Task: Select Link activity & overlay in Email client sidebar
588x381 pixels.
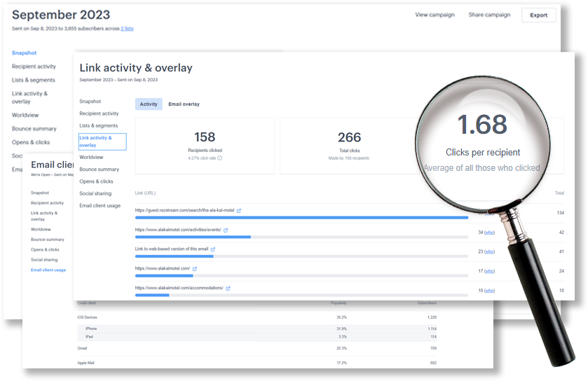Action: 44,216
